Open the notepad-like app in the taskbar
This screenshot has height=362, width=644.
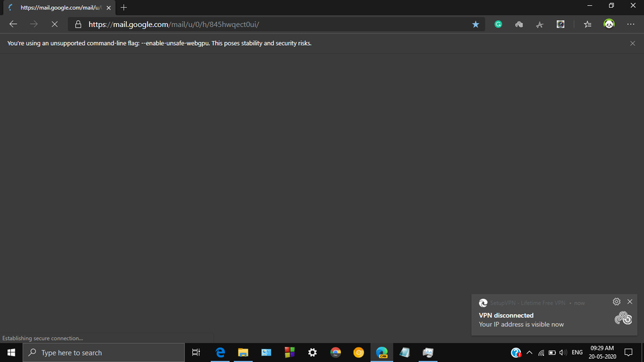(x=405, y=352)
